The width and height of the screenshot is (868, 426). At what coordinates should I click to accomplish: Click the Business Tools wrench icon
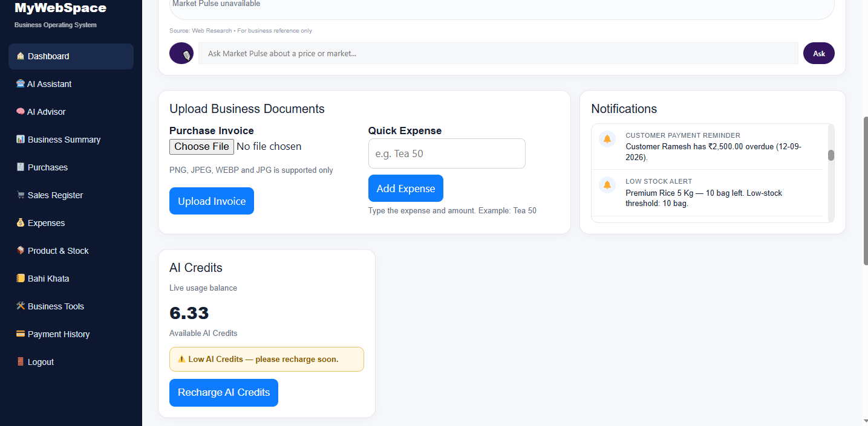click(x=21, y=306)
